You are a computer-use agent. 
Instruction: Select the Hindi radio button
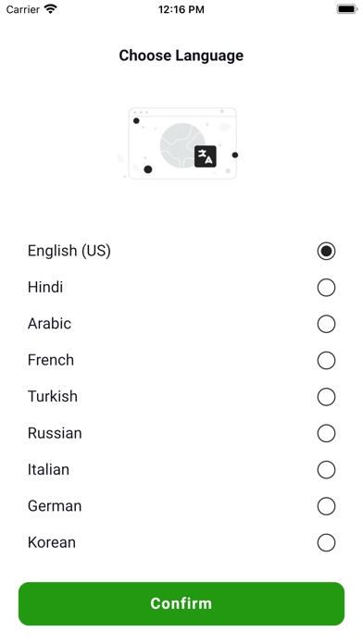click(x=326, y=288)
